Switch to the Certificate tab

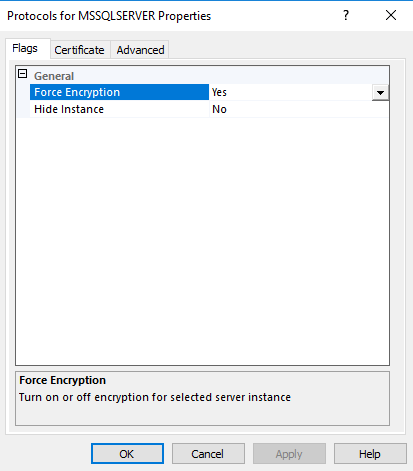[x=79, y=50]
